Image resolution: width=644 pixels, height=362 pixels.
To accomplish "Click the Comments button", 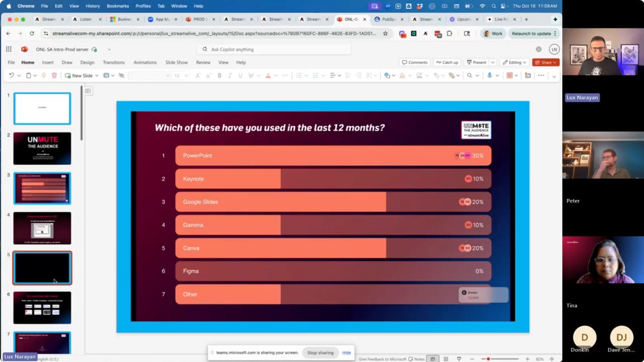I will (x=415, y=62).
